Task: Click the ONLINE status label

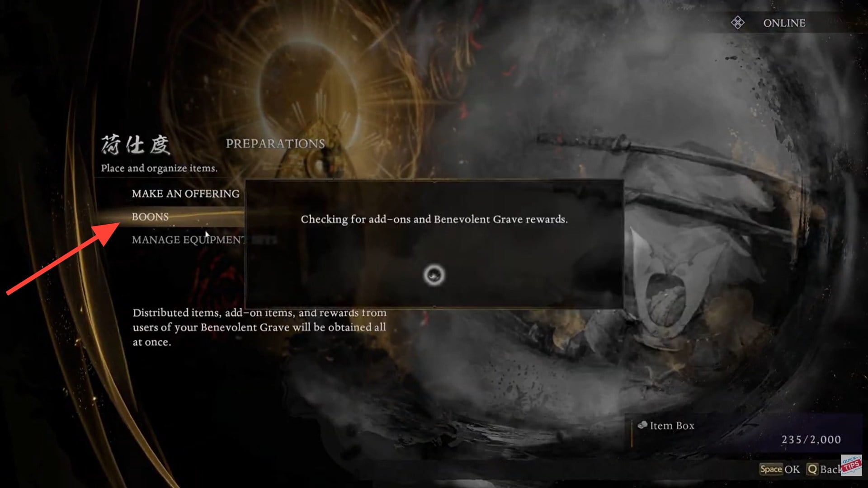Action: pyautogui.click(x=784, y=23)
